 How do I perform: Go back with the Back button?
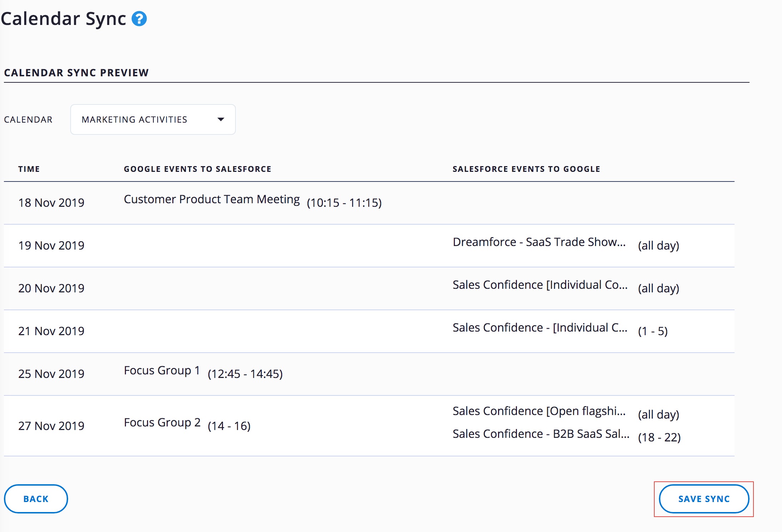(x=36, y=498)
